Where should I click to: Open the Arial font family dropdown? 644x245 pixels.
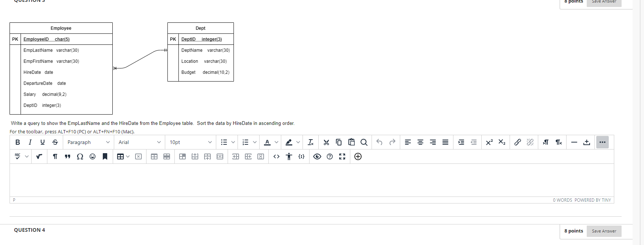click(140, 142)
